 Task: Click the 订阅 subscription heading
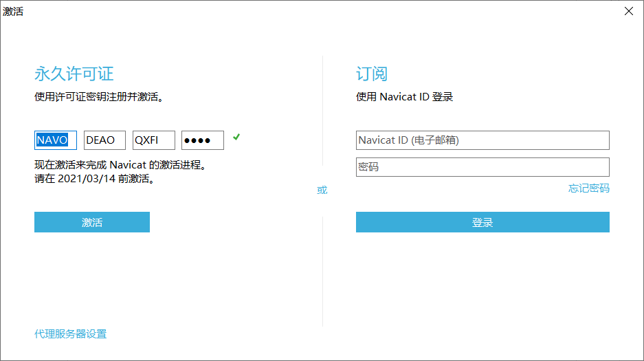click(x=372, y=74)
